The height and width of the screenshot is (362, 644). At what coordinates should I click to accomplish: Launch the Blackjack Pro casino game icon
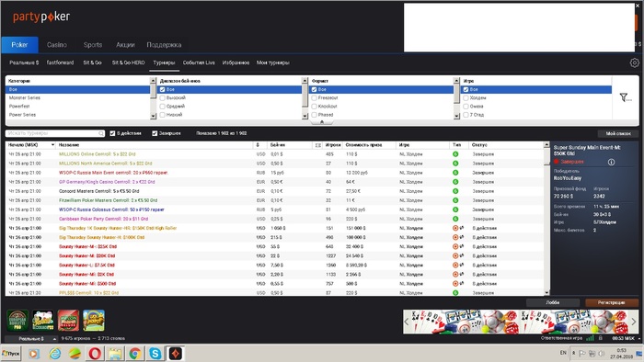click(x=43, y=321)
